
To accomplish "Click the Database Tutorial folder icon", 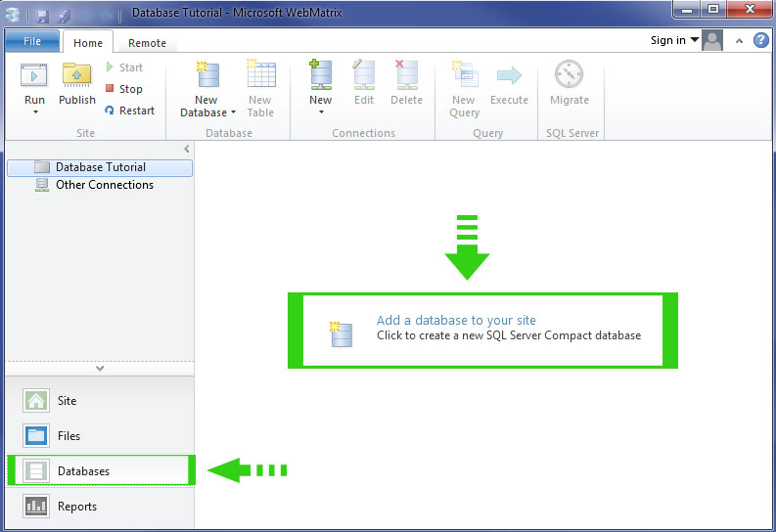I will [x=42, y=167].
